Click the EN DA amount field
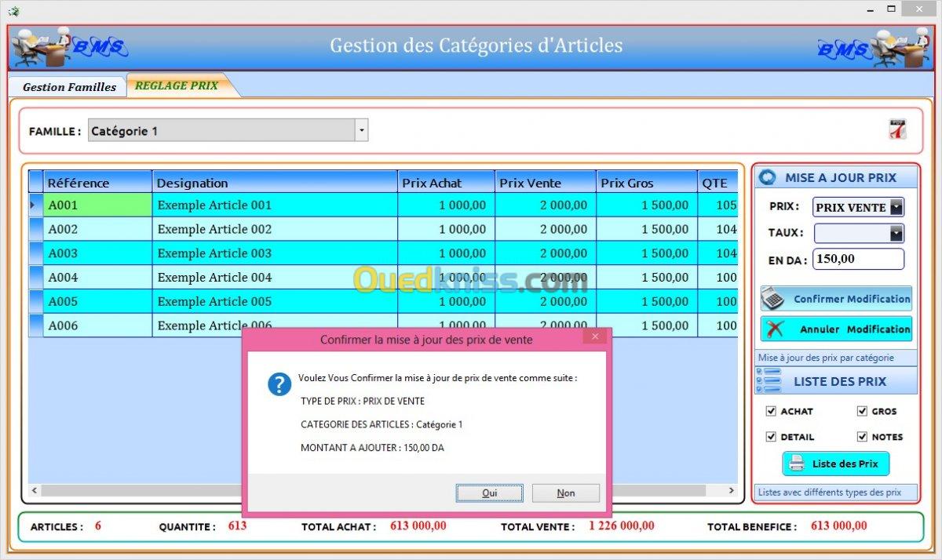The height and width of the screenshot is (560, 942). 857,259
